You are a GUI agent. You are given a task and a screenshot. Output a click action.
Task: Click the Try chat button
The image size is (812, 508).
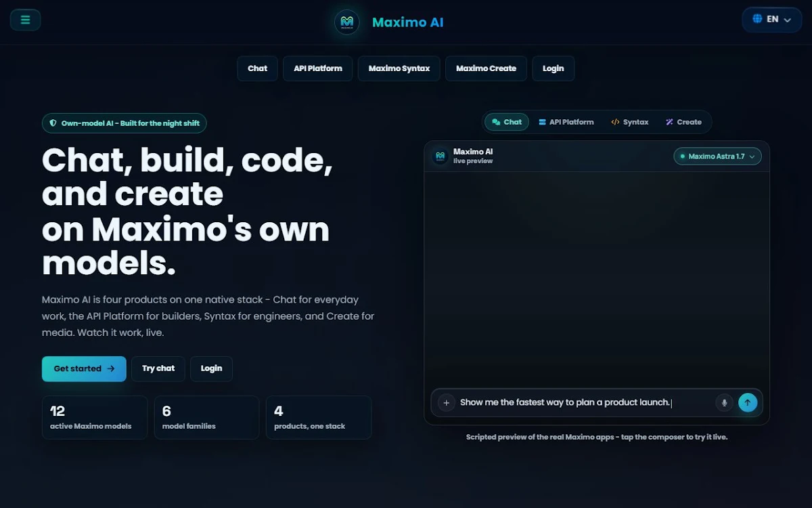(x=158, y=368)
